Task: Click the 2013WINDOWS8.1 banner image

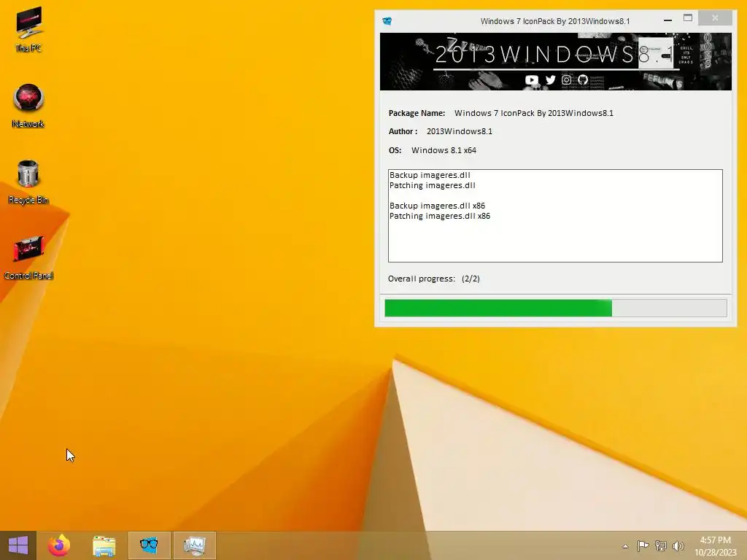Action: tap(555, 61)
